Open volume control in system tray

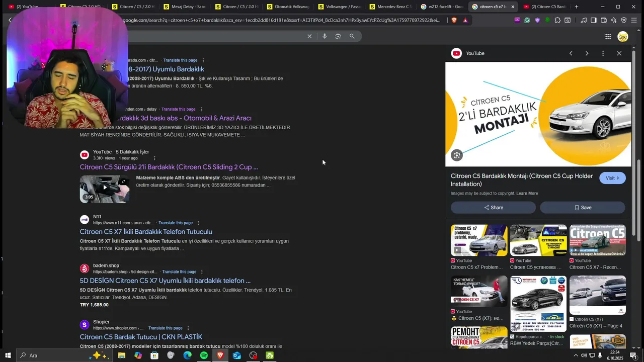[584, 355]
